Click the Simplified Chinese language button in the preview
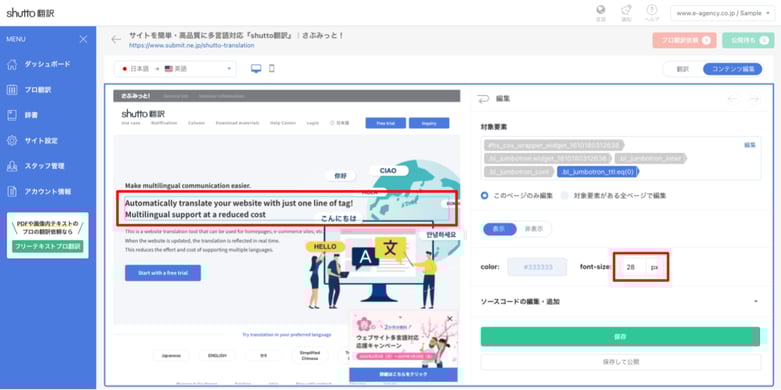The image size is (781, 390). (x=310, y=355)
